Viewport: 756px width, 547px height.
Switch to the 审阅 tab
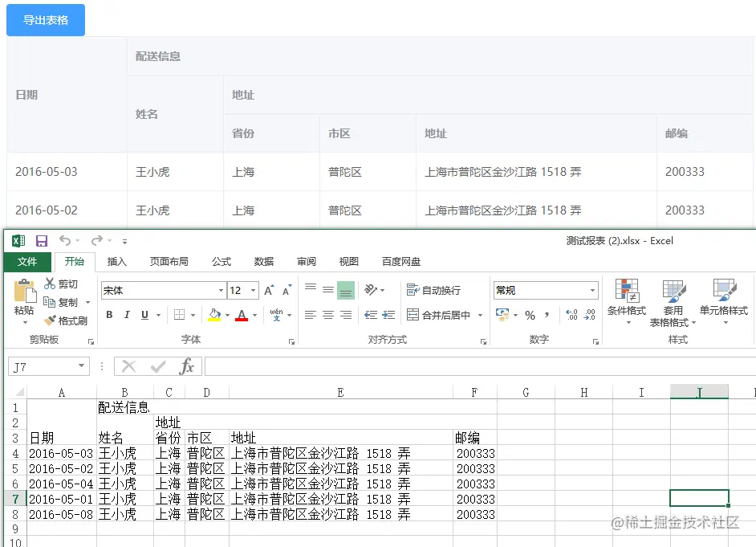(306, 261)
